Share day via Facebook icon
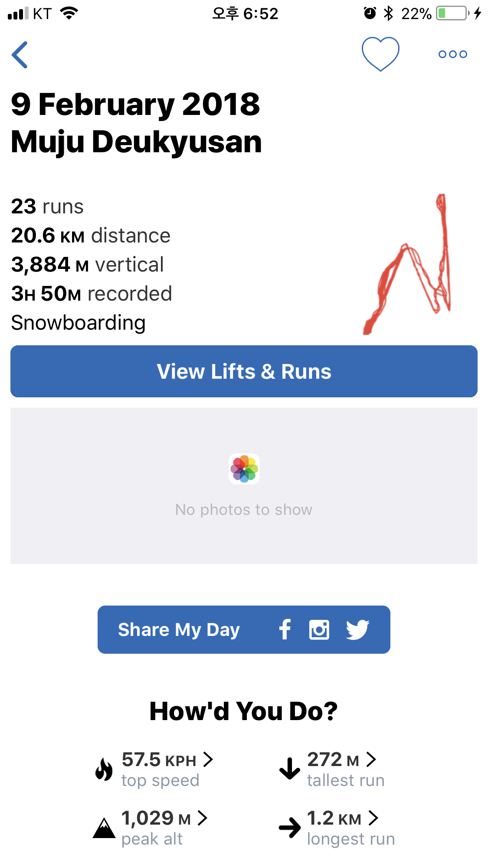 [x=285, y=629]
